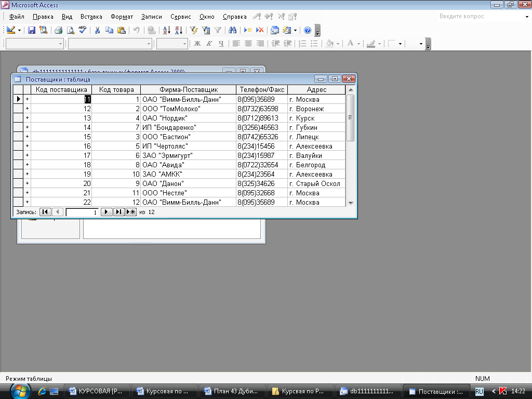Open the New Object dropdown arrow
The width and height of the screenshot is (532, 399).
295,30
